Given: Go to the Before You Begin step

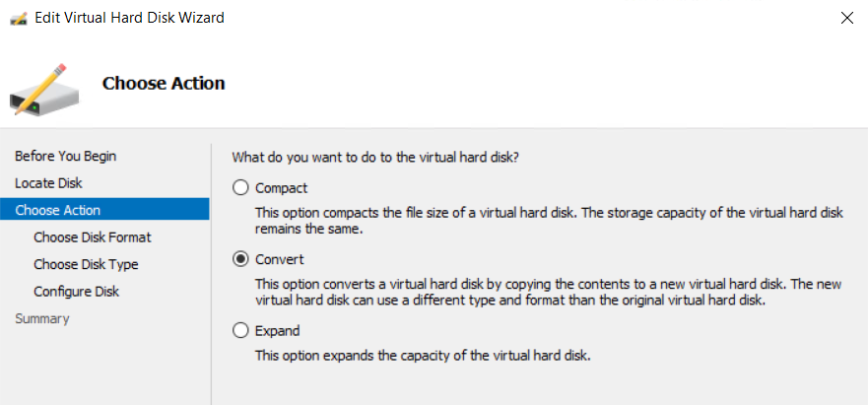Looking at the screenshot, I should pos(65,157).
